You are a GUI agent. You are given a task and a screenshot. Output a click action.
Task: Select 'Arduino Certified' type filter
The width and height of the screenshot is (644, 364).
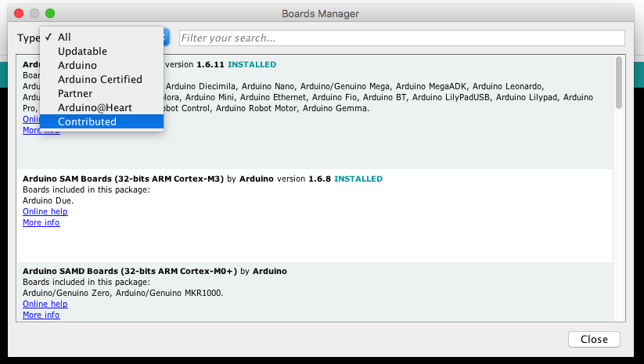[x=102, y=79]
